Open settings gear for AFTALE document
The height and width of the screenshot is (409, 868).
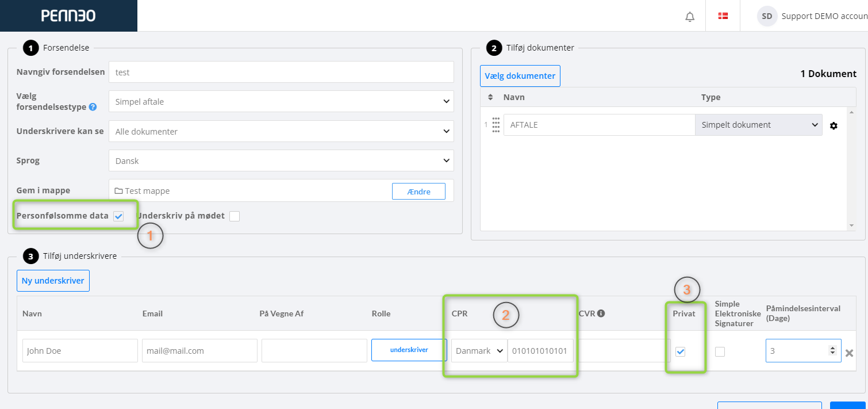pyautogui.click(x=834, y=125)
